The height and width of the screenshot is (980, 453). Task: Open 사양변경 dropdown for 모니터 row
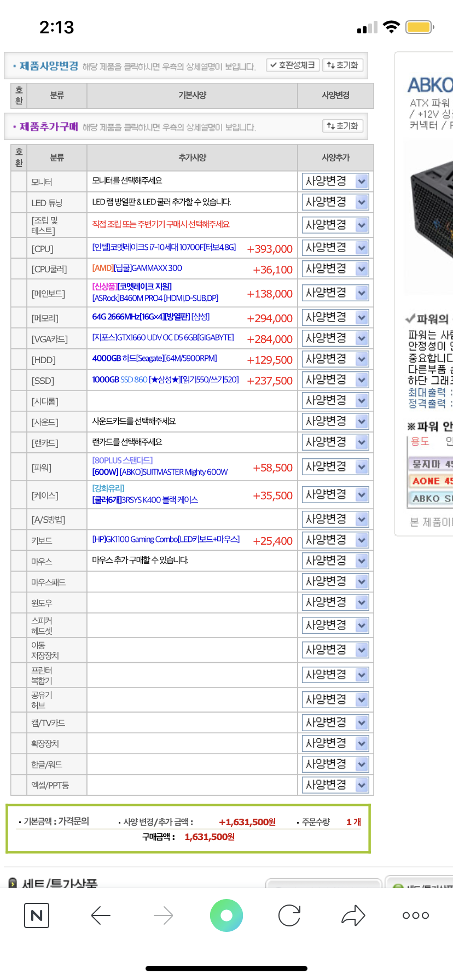(x=335, y=181)
